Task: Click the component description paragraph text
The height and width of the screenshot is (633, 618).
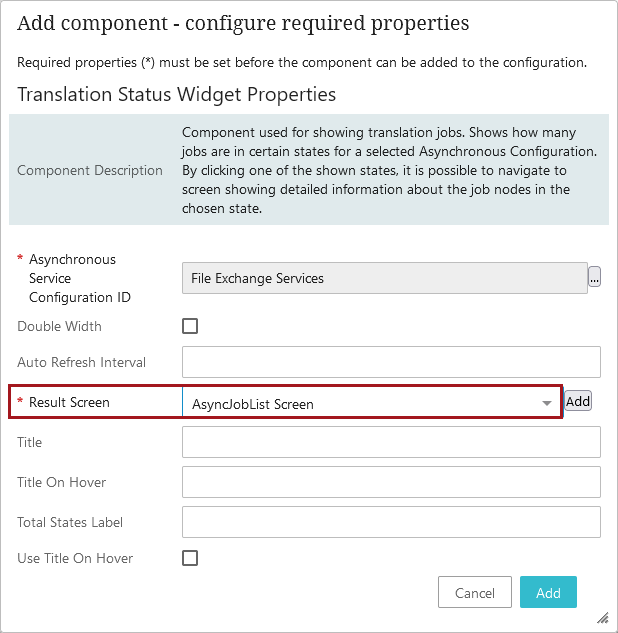Action: pos(389,170)
